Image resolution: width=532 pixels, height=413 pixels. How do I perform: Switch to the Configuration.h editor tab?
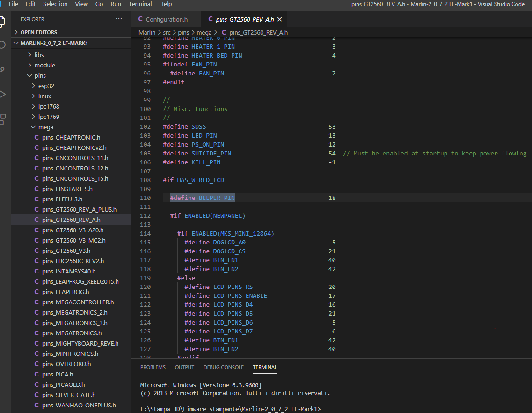tap(166, 19)
